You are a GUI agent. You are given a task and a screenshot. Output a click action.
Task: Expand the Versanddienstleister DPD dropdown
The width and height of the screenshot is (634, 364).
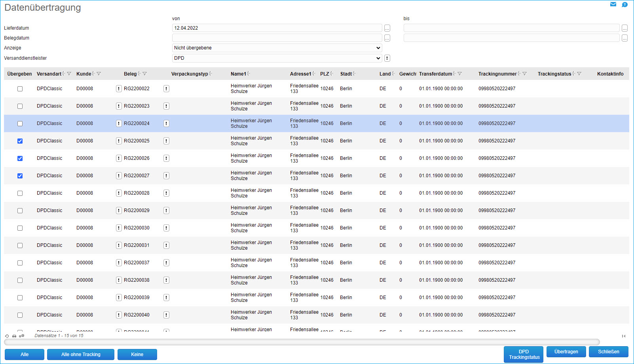(277, 58)
